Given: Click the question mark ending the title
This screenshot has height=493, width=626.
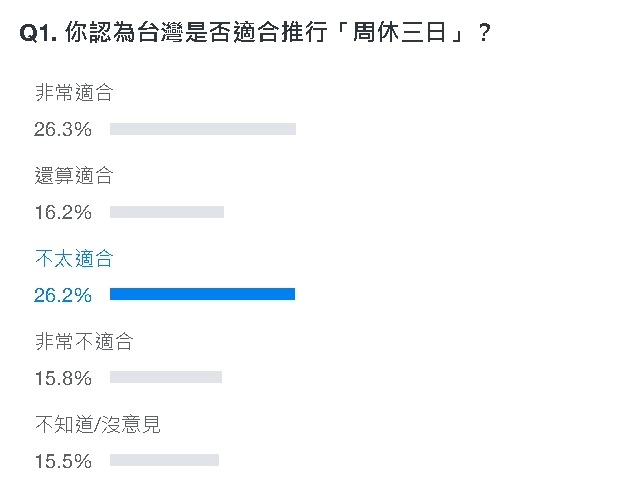Looking at the screenshot, I should click(x=484, y=33).
